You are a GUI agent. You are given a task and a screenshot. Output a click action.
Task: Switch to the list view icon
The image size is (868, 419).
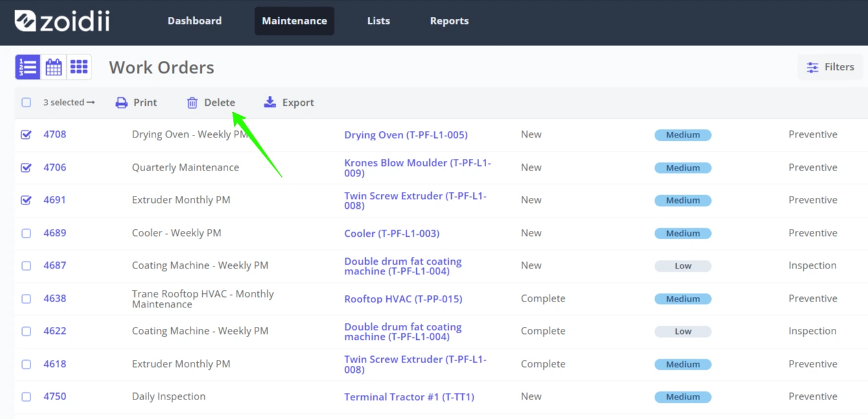click(28, 67)
